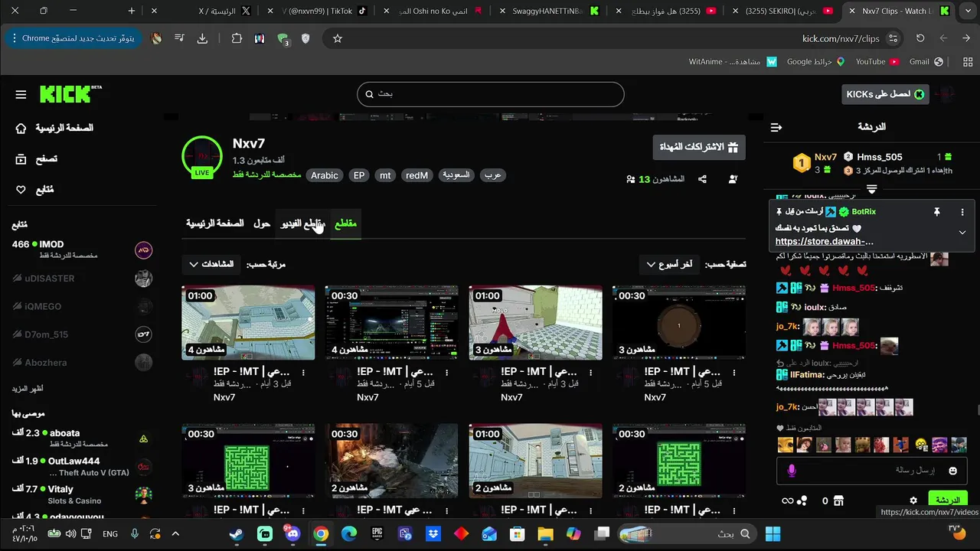Show hidden tray icons chevron

(175, 533)
